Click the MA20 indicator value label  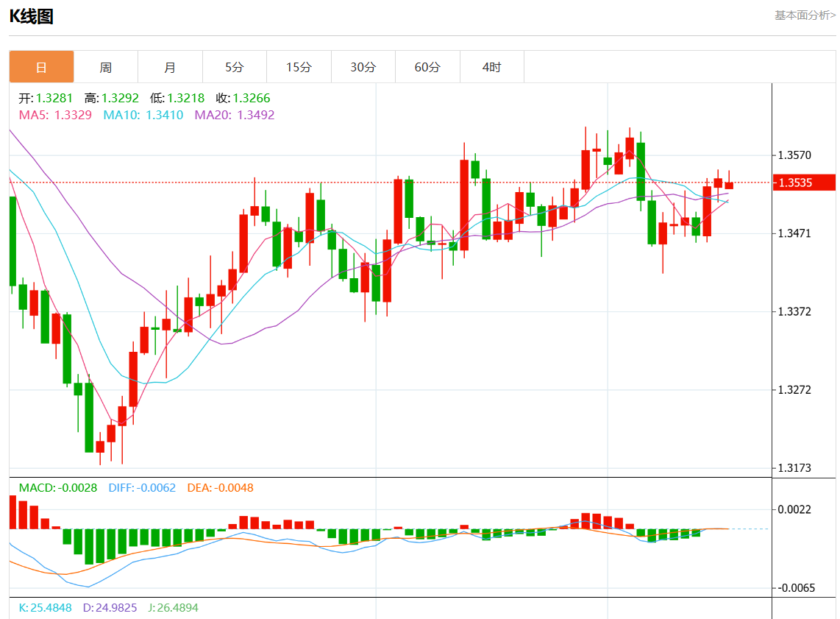tap(234, 115)
